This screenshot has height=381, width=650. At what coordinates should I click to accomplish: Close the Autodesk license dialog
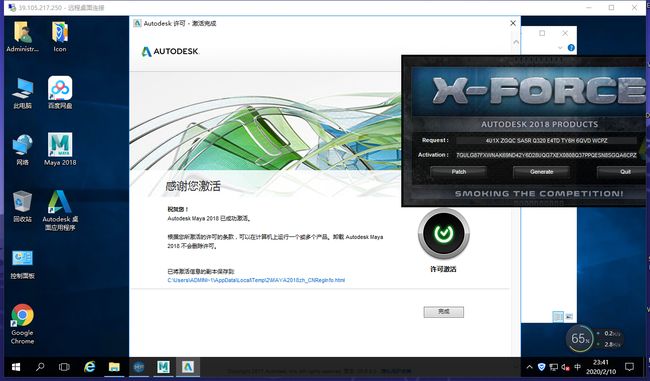pyautogui.click(x=513, y=23)
